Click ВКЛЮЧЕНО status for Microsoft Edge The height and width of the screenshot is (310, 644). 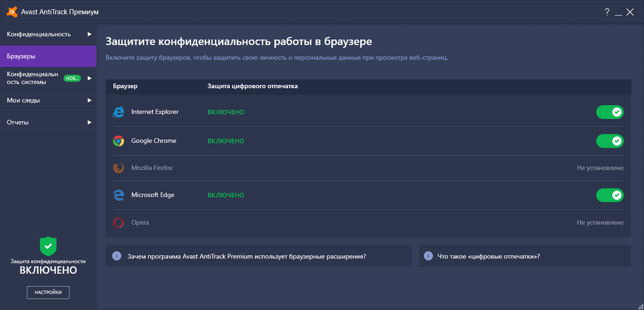coord(226,195)
